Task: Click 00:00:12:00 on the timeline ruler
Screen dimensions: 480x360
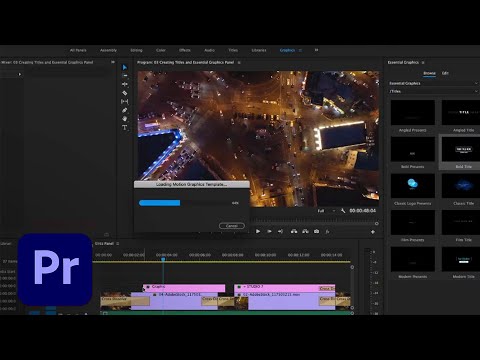Action: [298, 255]
